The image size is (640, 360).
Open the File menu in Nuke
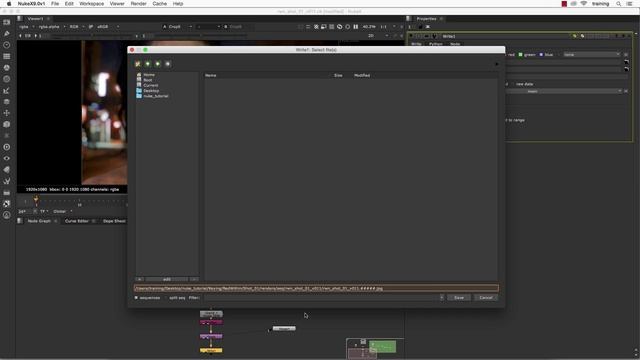tap(55, 4)
